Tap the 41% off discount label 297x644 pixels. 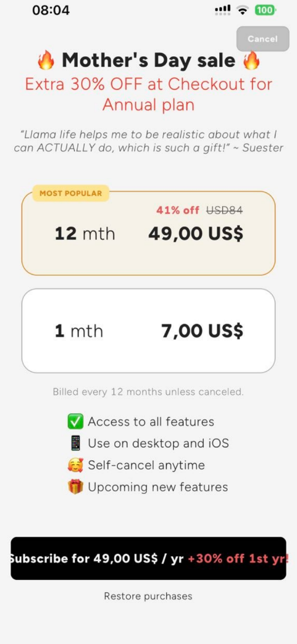click(x=178, y=210)
